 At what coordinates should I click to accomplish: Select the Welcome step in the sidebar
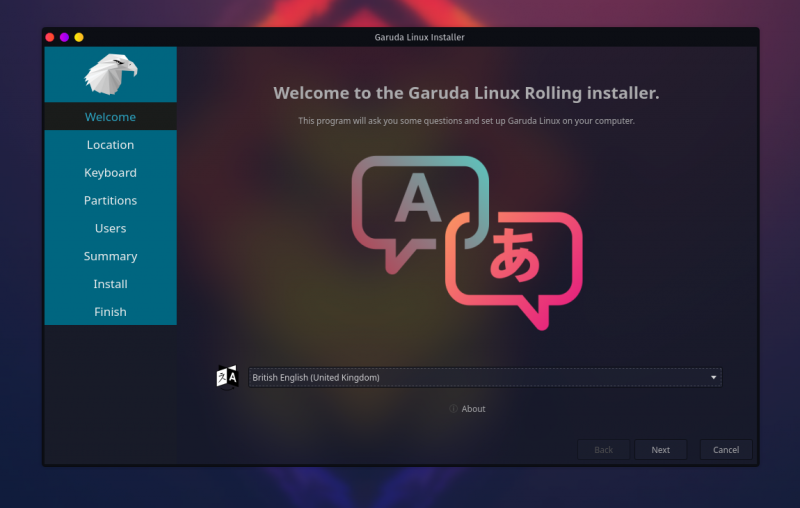tap(111, 117)
